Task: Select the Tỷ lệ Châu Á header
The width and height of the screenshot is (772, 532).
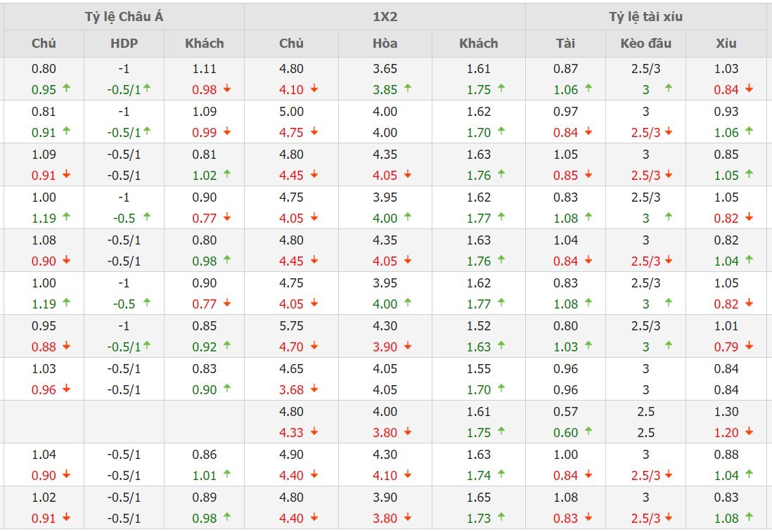Action: coord(124,17)
